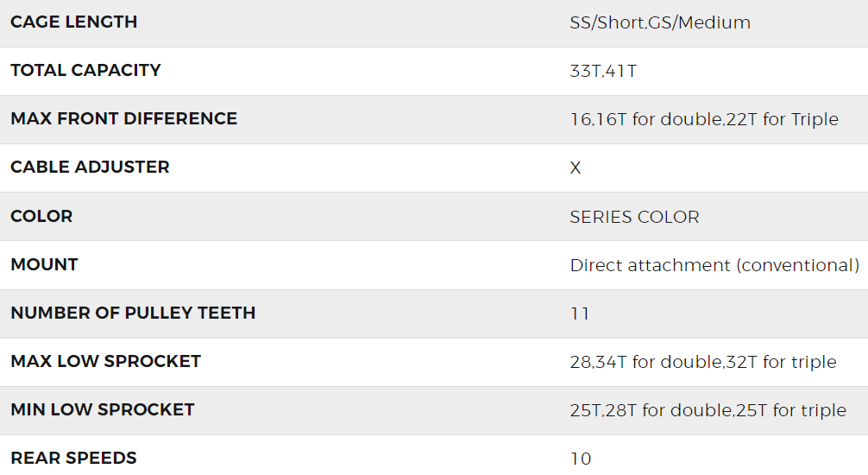
Task: Click the pulley teeth value 11
Action: (x=580, y=313)
